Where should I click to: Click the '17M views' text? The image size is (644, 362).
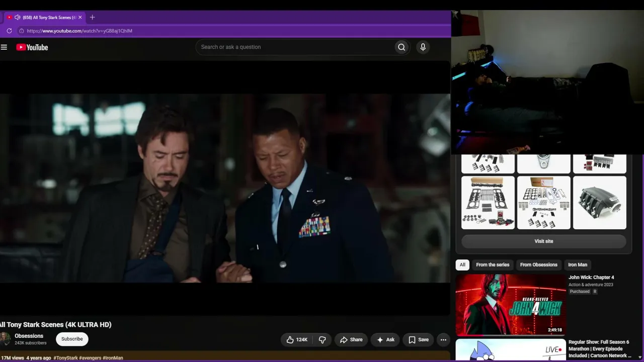click(12, 358)
